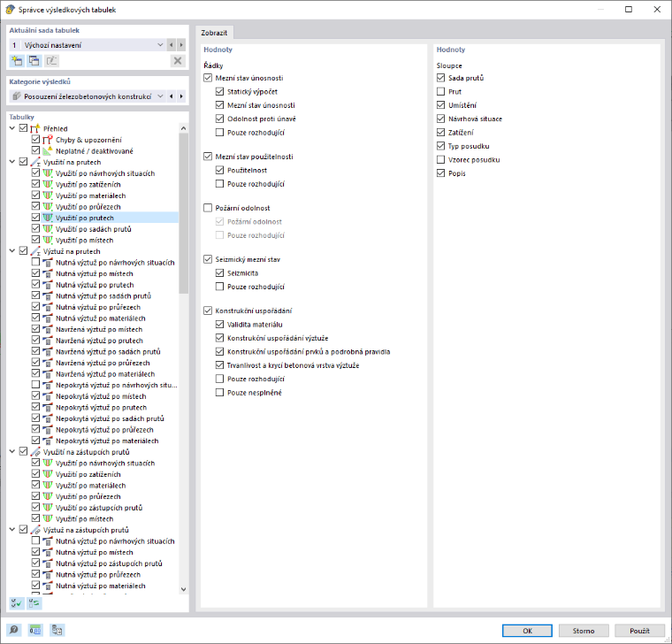Image resolution: width=672 pixels, height=644 pixels.
Task: Enable the Vzorec posudku column checkbox
Action: coord(440,160)
